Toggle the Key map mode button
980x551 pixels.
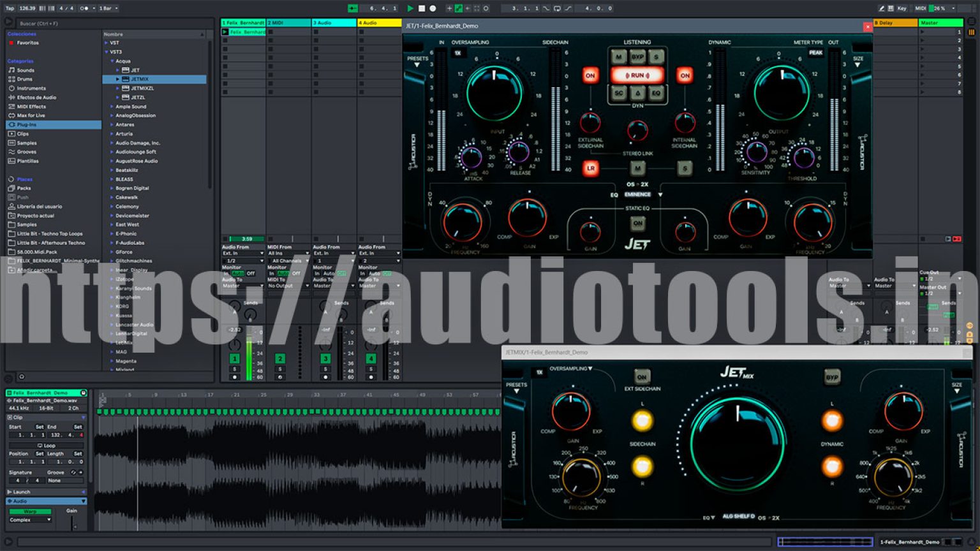pos(902,8)
